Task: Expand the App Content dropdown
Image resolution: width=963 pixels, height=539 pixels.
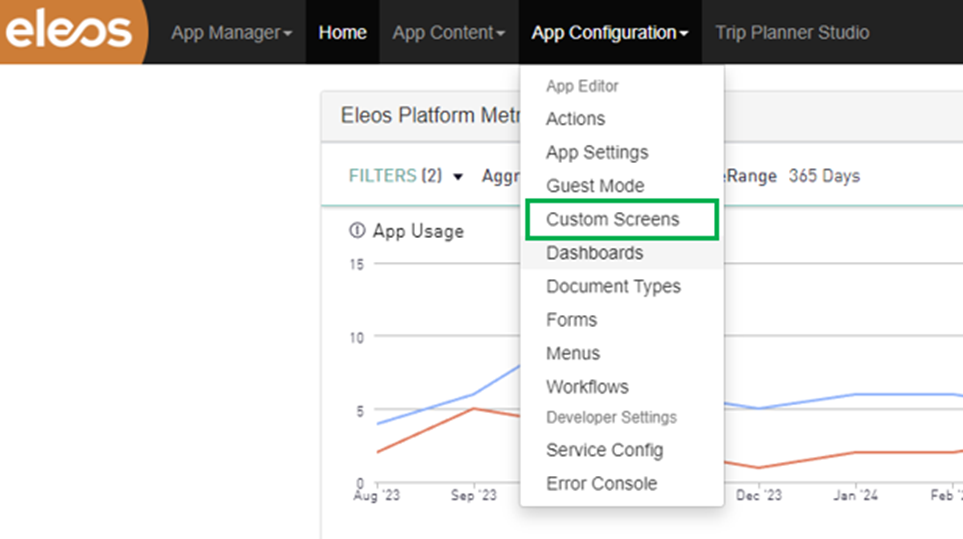Action: tap(448, 33)
